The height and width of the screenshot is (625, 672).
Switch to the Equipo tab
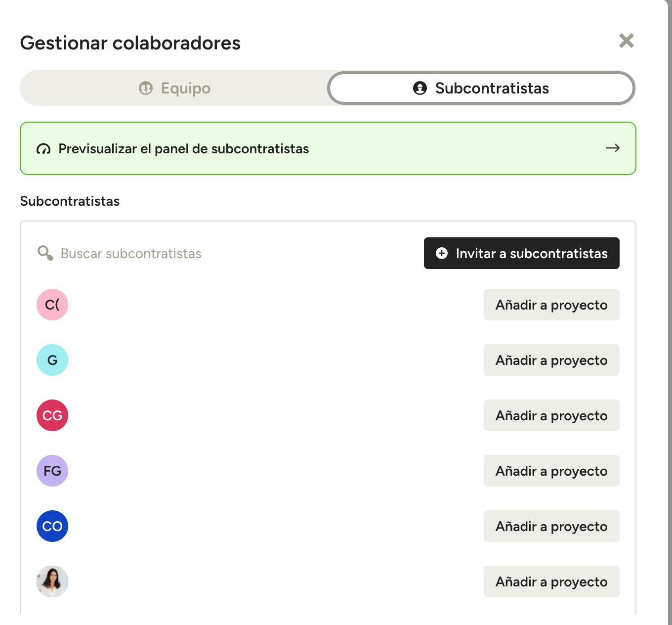tap(174, 89)
